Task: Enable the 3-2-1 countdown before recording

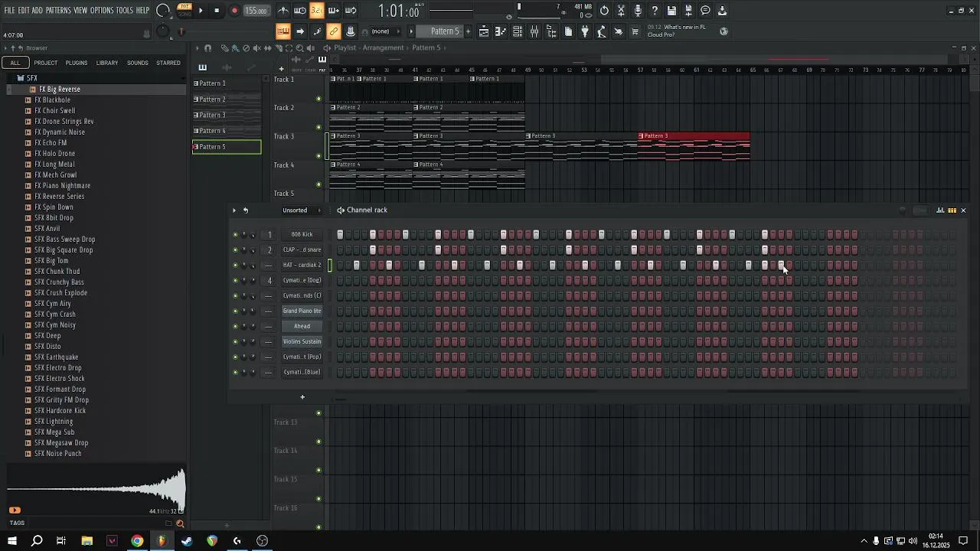Action: point(317,11)
